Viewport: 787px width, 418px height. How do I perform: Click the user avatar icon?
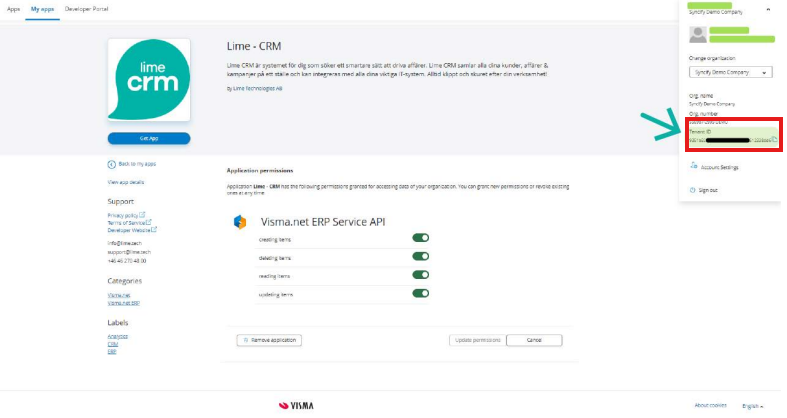[698, 35]
